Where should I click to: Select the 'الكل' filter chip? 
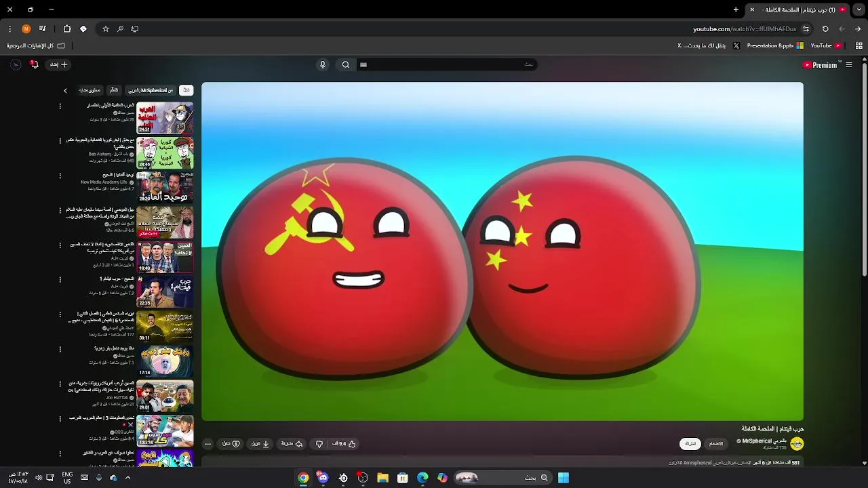186,90
